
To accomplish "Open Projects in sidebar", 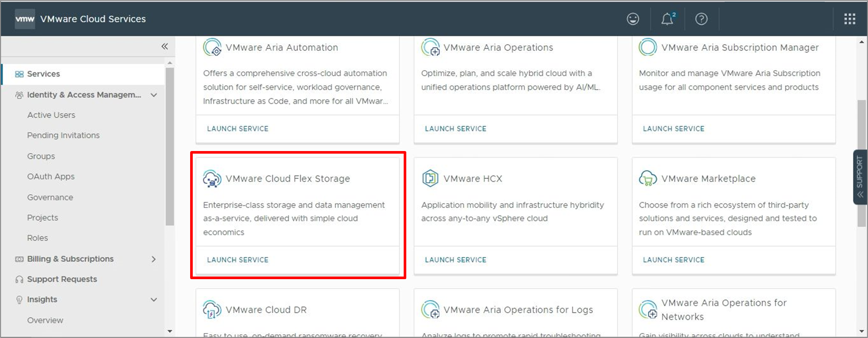I will 42,218.
